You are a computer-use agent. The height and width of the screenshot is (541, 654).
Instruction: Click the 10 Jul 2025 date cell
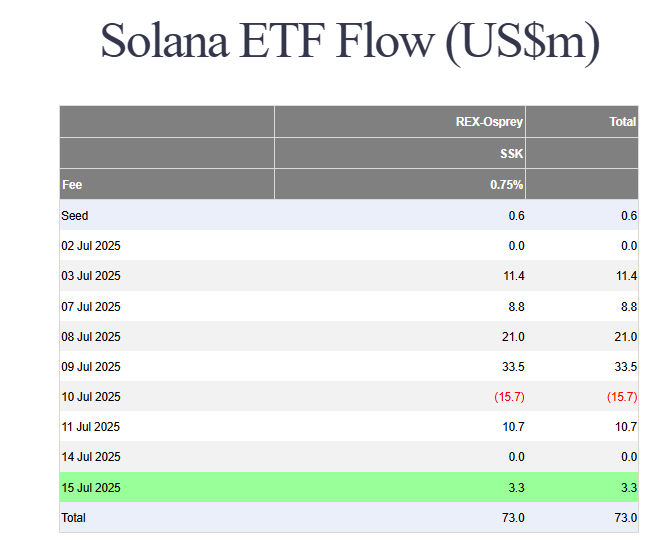coord(91,397)
